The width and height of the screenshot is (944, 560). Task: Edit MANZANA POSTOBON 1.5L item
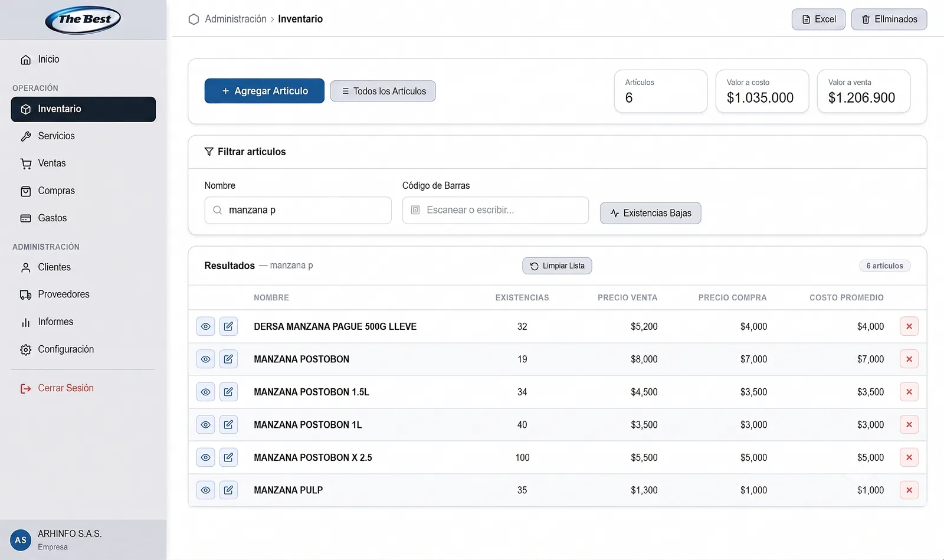229,392
